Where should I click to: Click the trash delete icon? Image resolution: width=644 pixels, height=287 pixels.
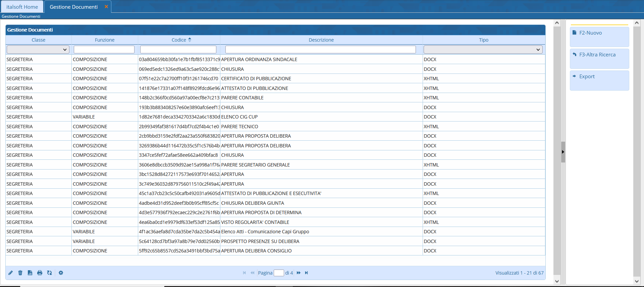click(20, 273)
